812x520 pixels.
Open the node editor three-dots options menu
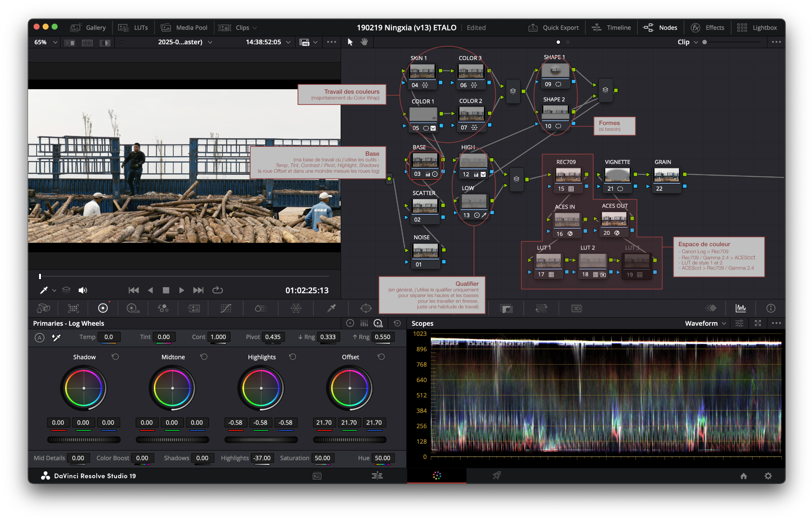[x=776, y=42]
